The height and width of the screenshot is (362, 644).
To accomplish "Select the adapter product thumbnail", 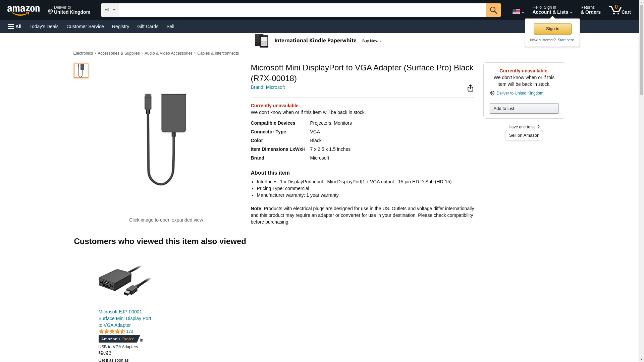I will 81,71.
